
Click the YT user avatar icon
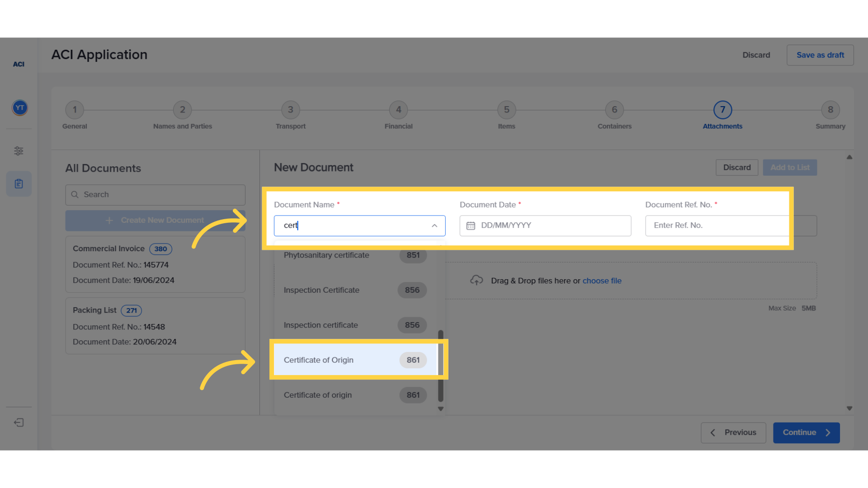19,108
